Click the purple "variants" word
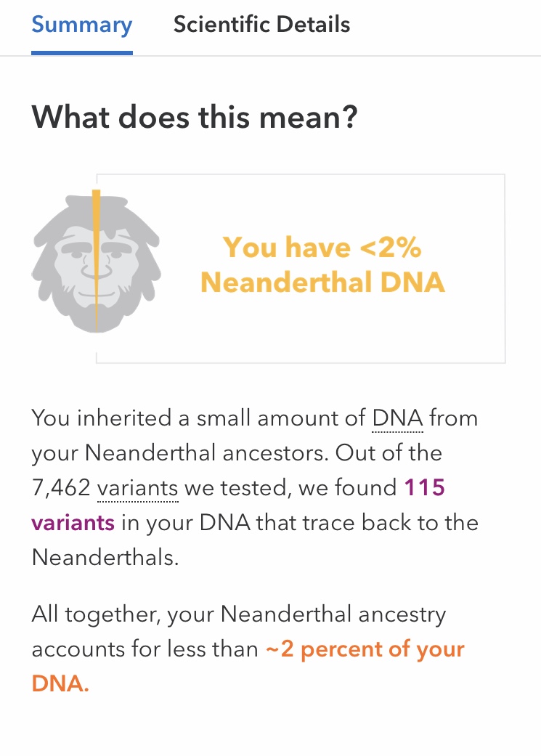 coord(73,524)
